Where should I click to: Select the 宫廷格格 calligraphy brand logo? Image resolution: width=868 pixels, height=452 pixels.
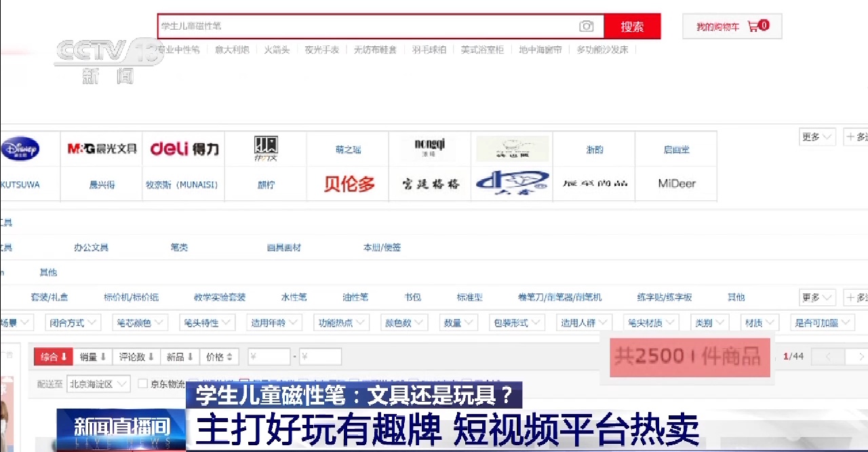click(430, 184)
